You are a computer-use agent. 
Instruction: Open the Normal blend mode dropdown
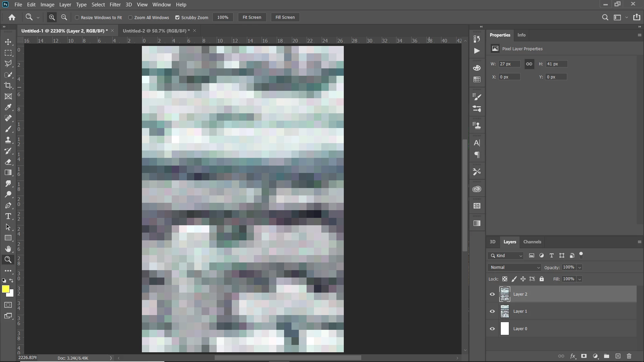click(x=515, y=267)
